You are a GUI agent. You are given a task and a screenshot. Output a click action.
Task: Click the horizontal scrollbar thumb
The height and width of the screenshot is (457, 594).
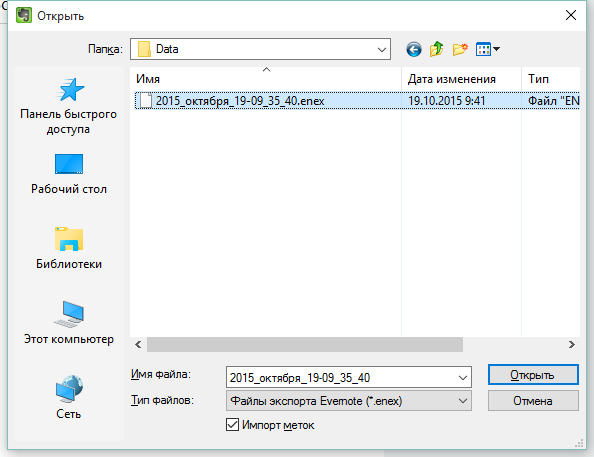(x=305, y=344)
